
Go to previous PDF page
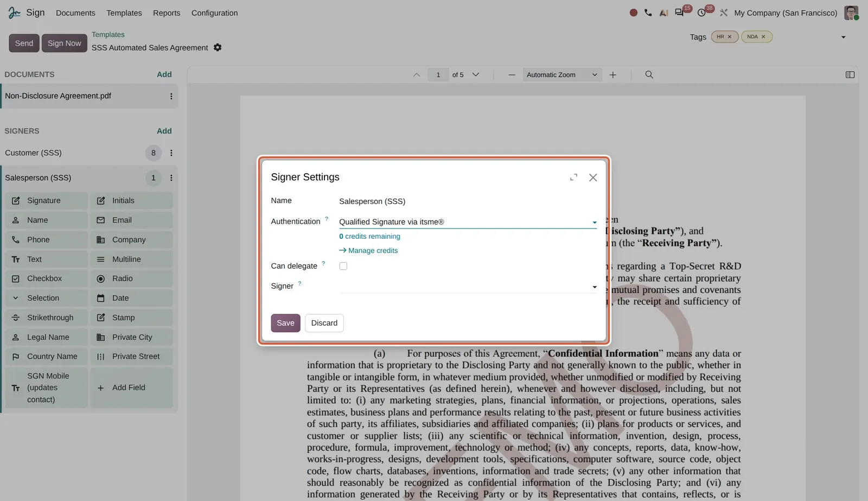point(417,75)
